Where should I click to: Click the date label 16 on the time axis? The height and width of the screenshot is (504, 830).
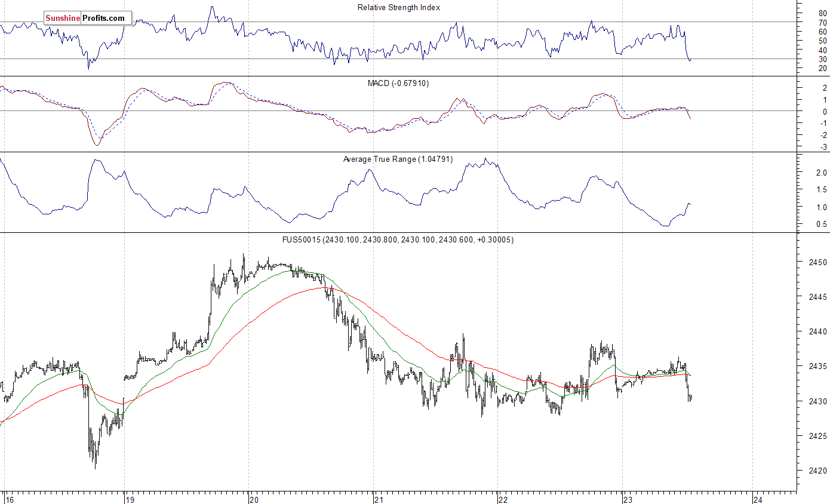pyautogui.click(x=8, y=499)
